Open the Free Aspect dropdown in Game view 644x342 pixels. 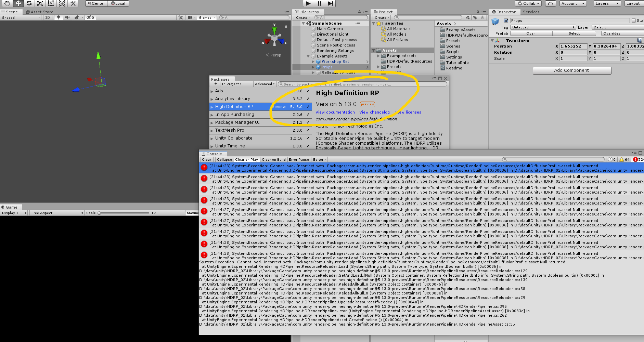pyautogui.click(x=57, y=213)
